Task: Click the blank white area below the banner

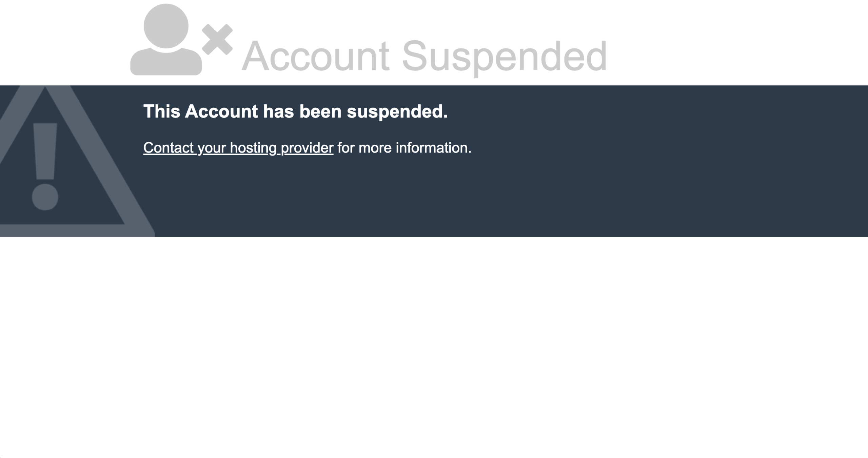Action: click(x=434, y=339)
